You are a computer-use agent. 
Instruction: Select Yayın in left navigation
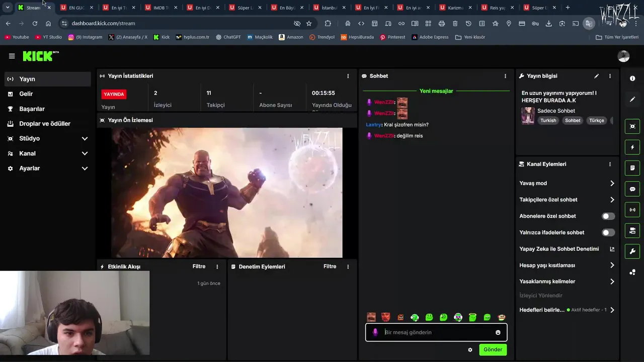[x=48, y=79]
